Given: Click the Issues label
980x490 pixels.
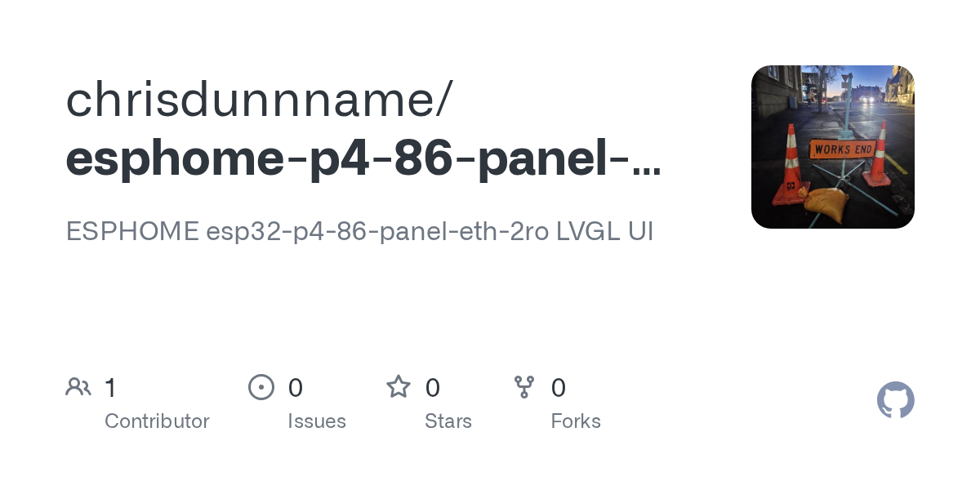Looking at the screenshot, I should click(x=317, y=421).
